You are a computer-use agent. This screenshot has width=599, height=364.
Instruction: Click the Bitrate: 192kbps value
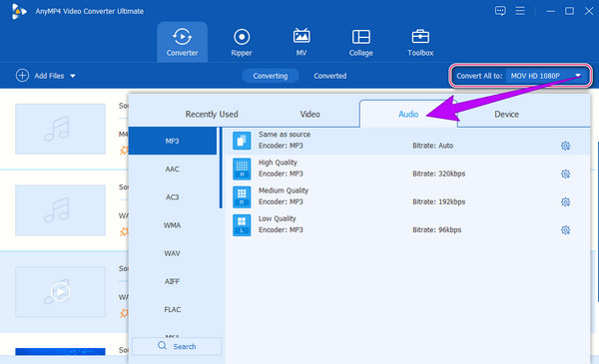click(438, 201)
